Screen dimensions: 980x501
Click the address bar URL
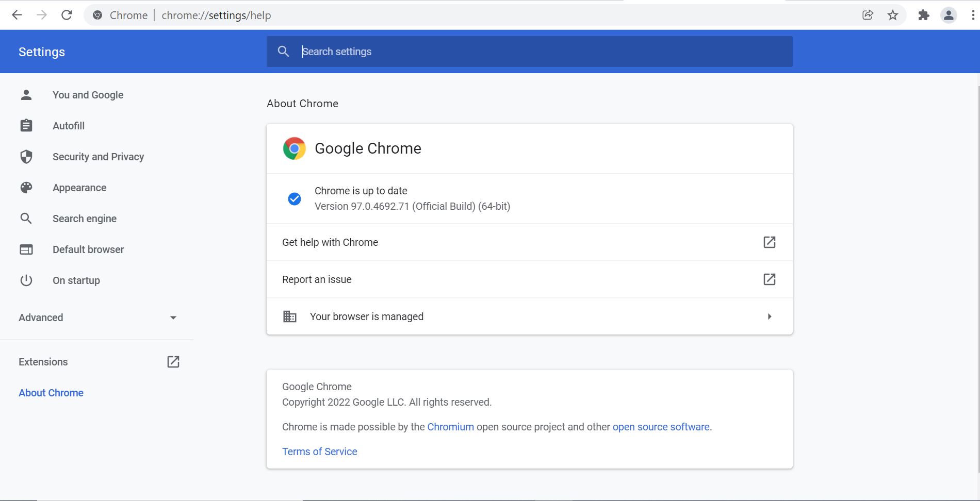click(x=216, y=15)
